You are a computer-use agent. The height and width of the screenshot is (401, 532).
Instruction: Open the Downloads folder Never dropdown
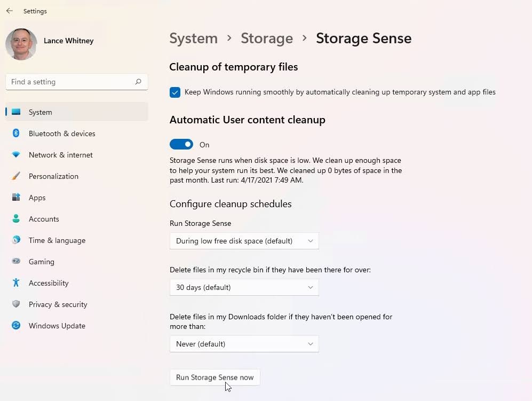(244, 344)
